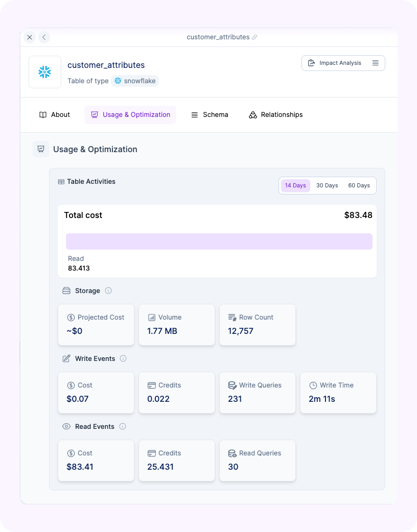Expand the hamburger menu next to Impact Analysis
Screen dimensions: 417x532
(376, 63)
